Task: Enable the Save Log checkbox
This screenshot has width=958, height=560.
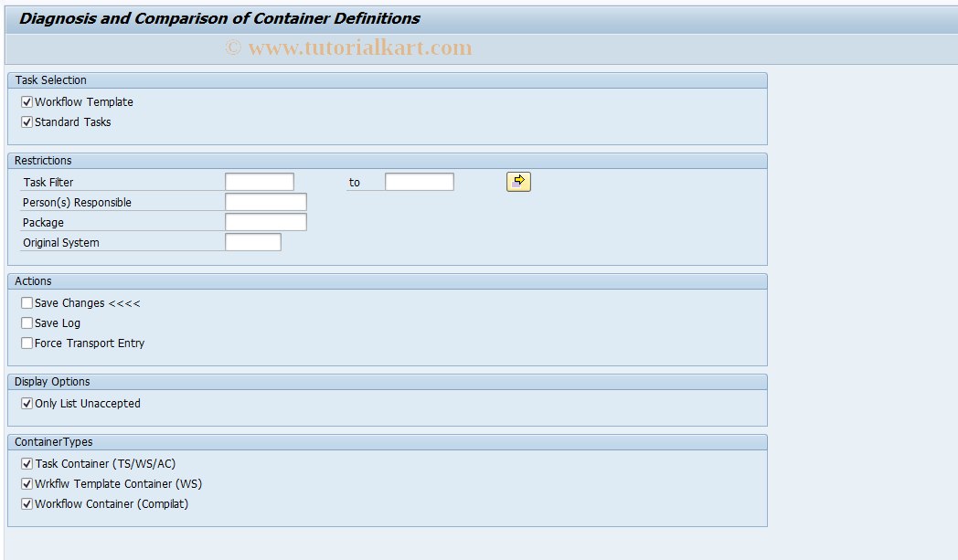Action: click(x=27, y=323)
